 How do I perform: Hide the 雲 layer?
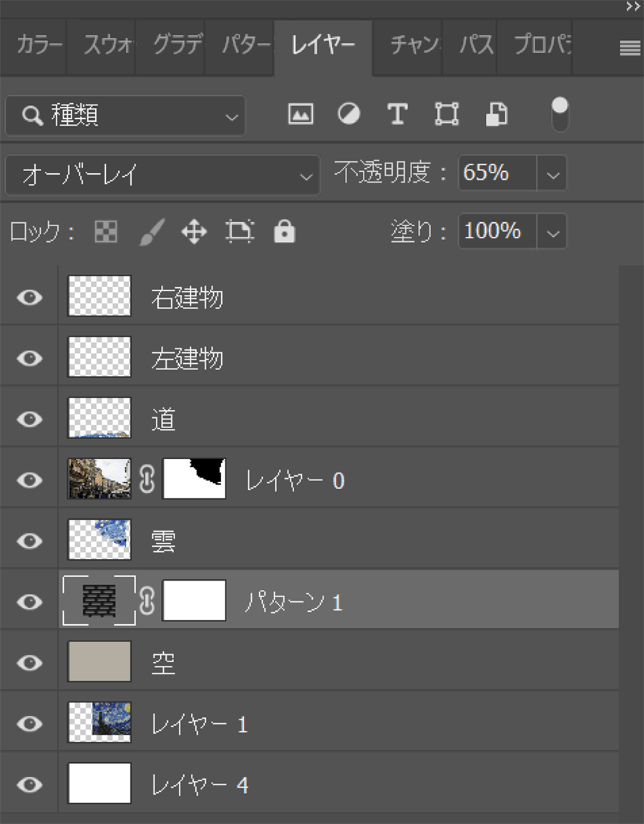(29, 541)
